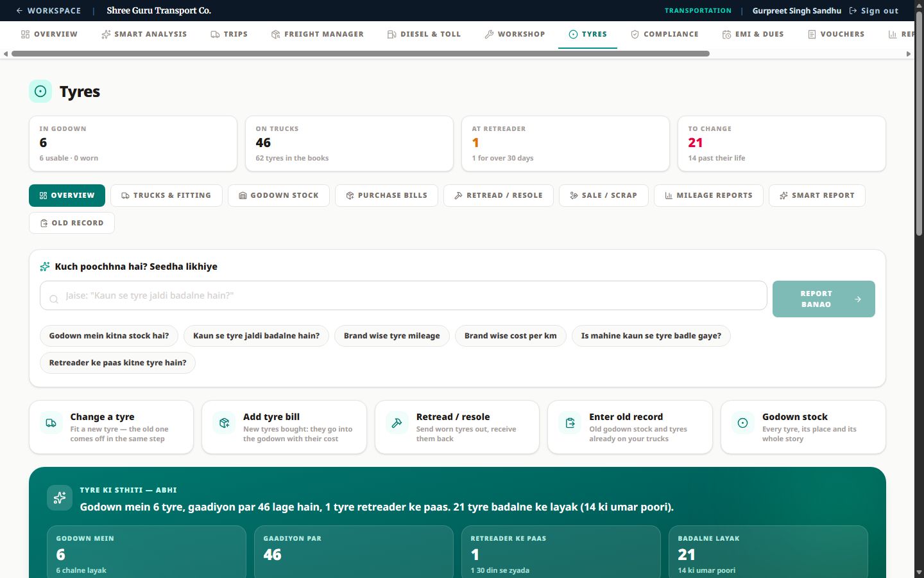
Task: Click clipboard icon on Enter old record
Action: click(570, 423)
